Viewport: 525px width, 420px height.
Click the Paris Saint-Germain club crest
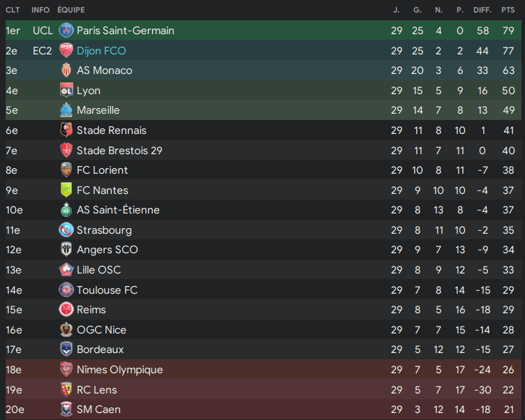coord(66,31)
